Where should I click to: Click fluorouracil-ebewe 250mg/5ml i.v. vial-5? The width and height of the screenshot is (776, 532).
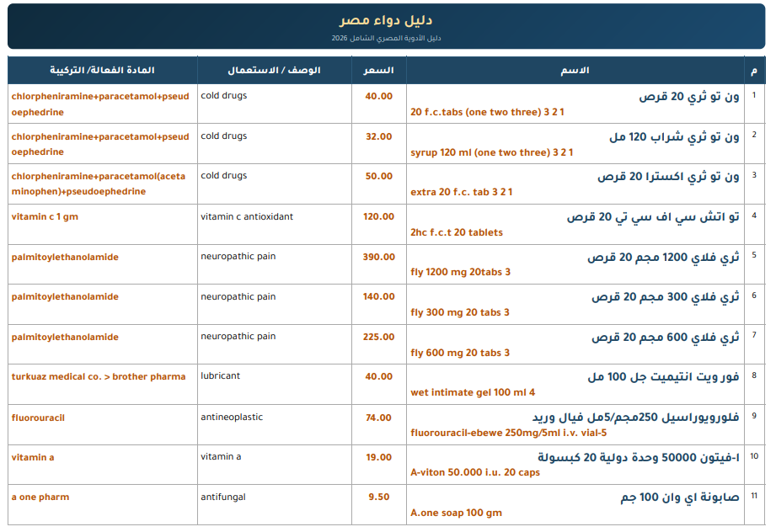508,434
